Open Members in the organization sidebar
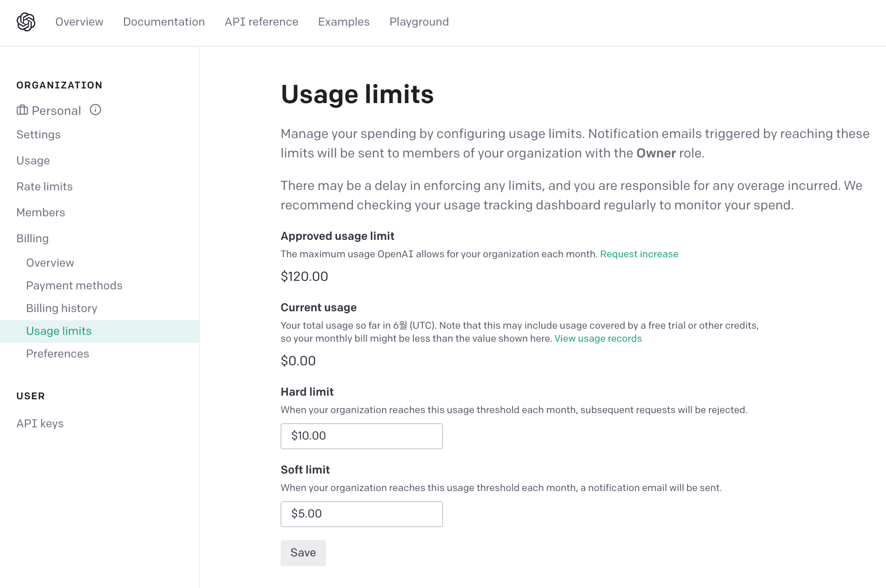This screenshot has height=588, width=886. click(41, 213)
